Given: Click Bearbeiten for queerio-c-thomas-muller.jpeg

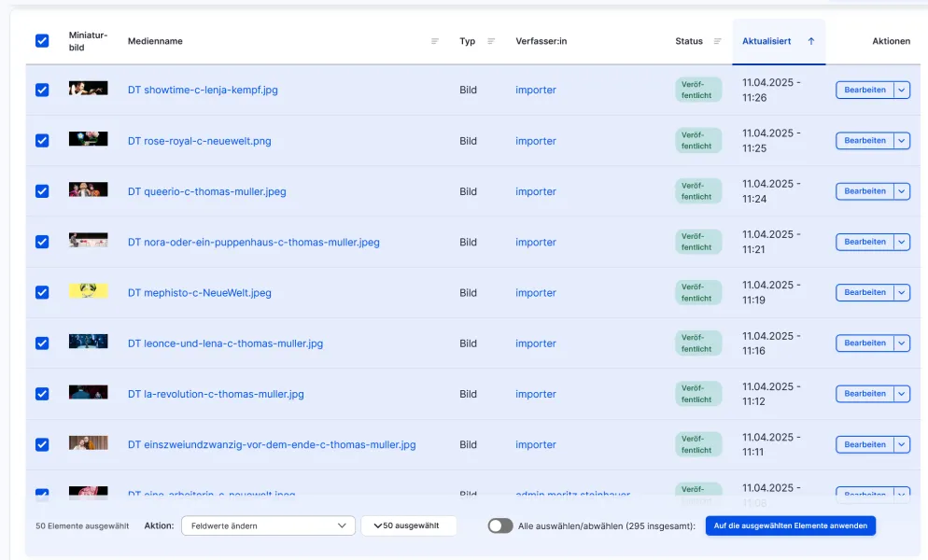Looking at the screenshot, I should [x=865, y=191].
